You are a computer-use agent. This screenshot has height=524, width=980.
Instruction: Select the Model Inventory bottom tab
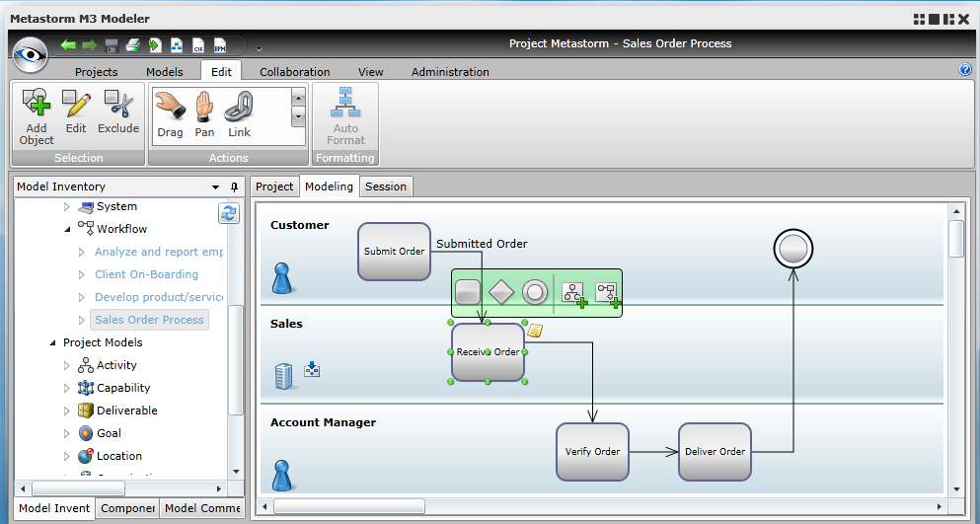[x=54, y=508]
